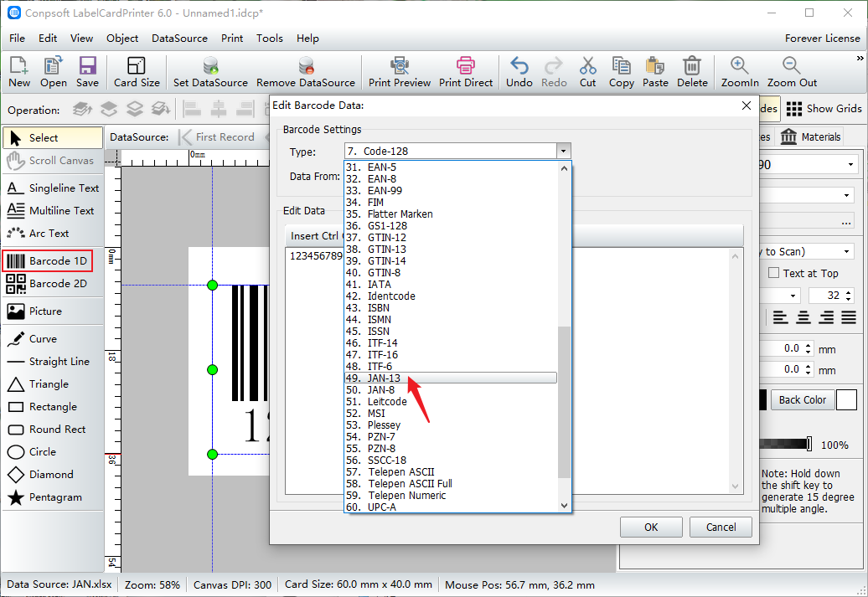
Task: Open dropdown ending in 'to Scan)'
Action: click(846, 252)
